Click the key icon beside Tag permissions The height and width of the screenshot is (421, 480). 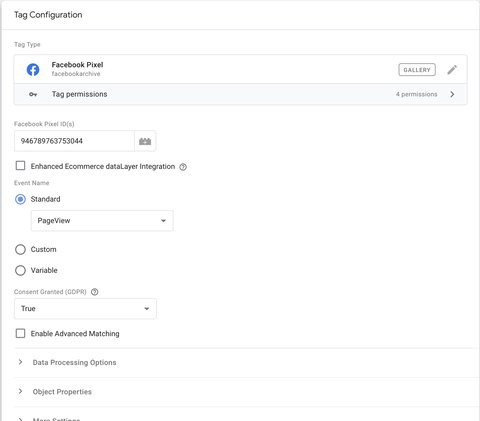33,94
